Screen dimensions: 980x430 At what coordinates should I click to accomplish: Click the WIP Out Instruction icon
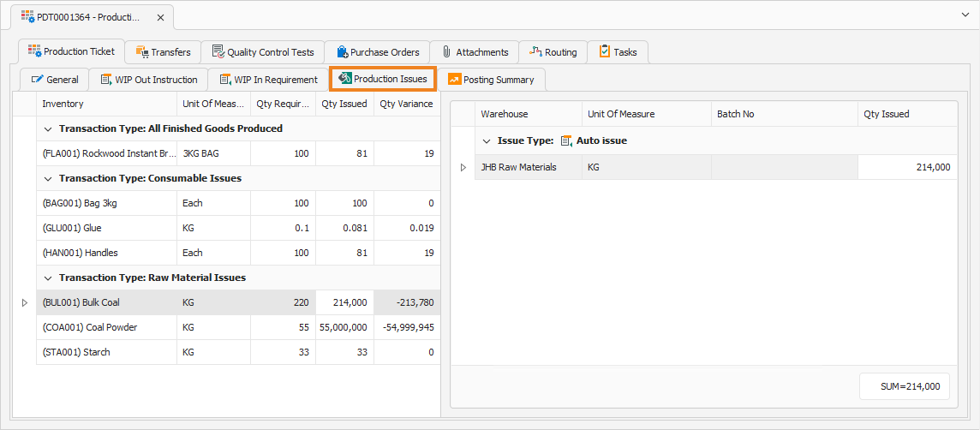pyautogui.click(x=106, y=80)
